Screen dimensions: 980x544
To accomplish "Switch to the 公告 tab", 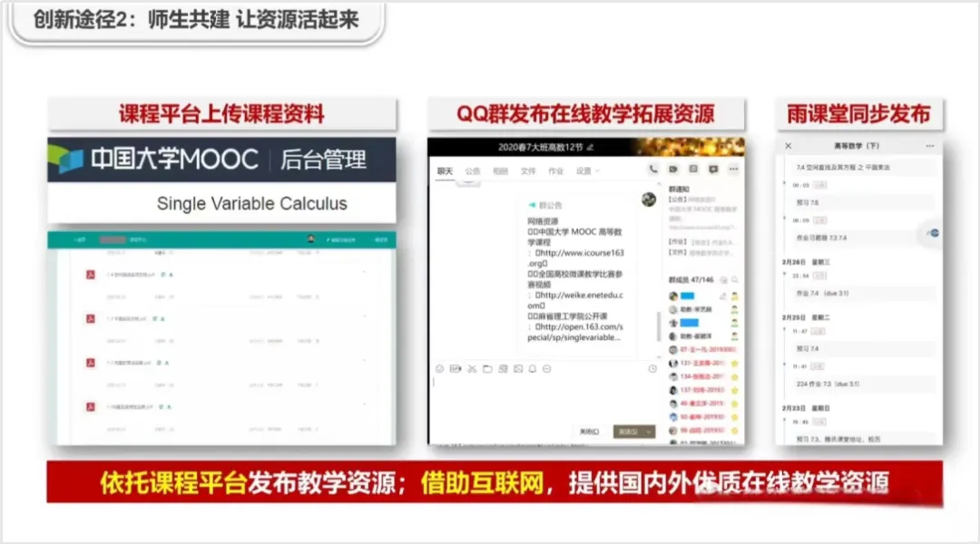I will pyautogui.click(x=473, y=170).
